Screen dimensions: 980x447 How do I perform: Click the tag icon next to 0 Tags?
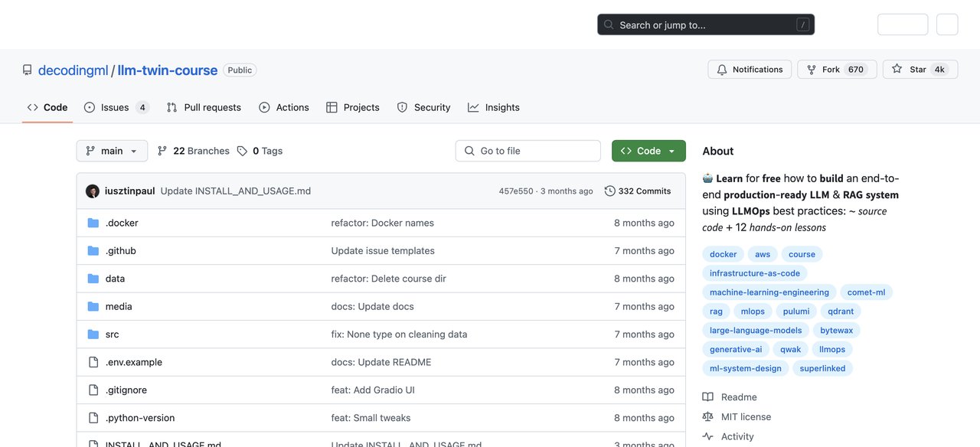pyautogui.click(x=242, y=151)
